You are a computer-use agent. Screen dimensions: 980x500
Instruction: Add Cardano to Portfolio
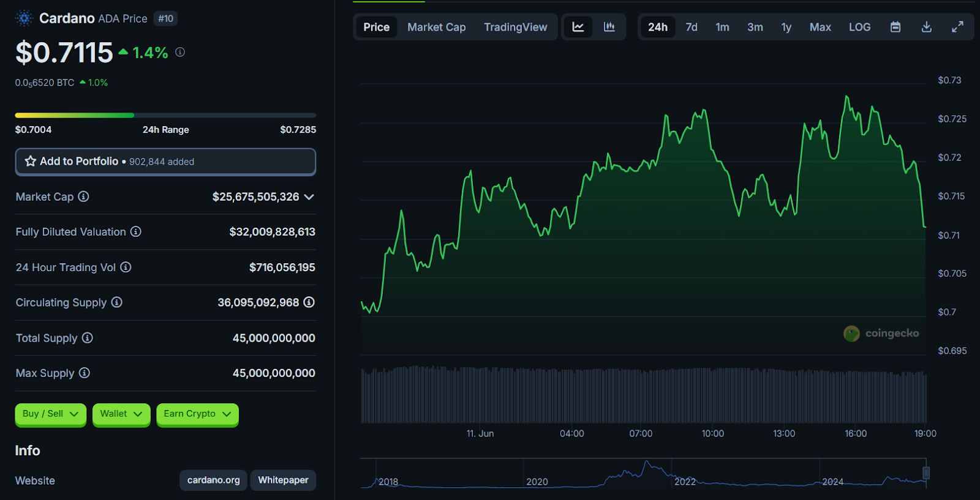[x=165, y=162]
